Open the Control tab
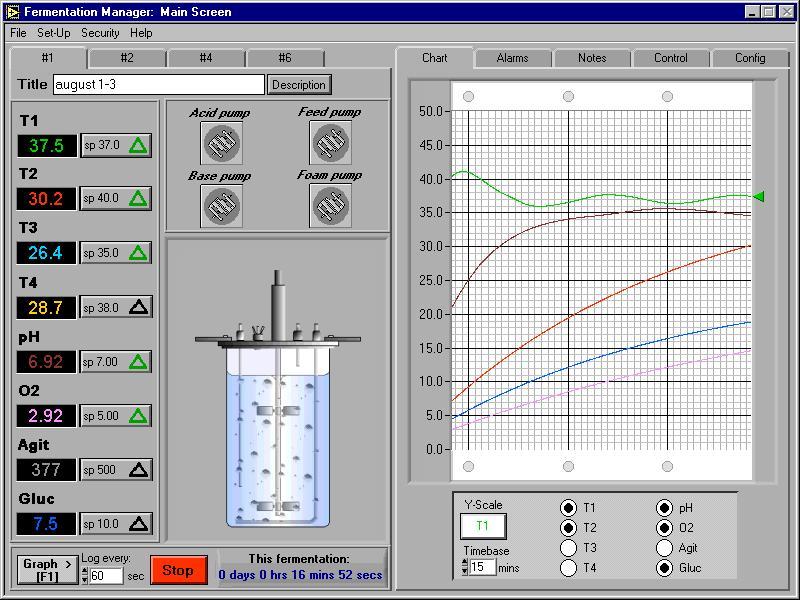Screen dimensions: 800x600 point(671,58)
